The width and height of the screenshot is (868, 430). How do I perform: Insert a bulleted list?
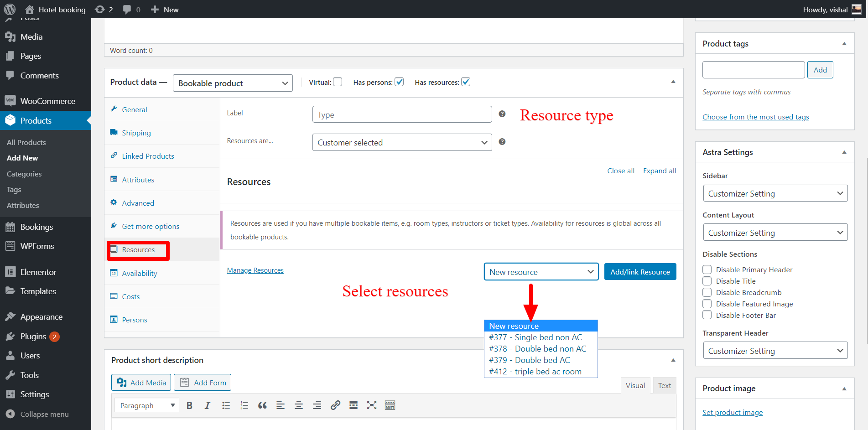tap(226, 405)
